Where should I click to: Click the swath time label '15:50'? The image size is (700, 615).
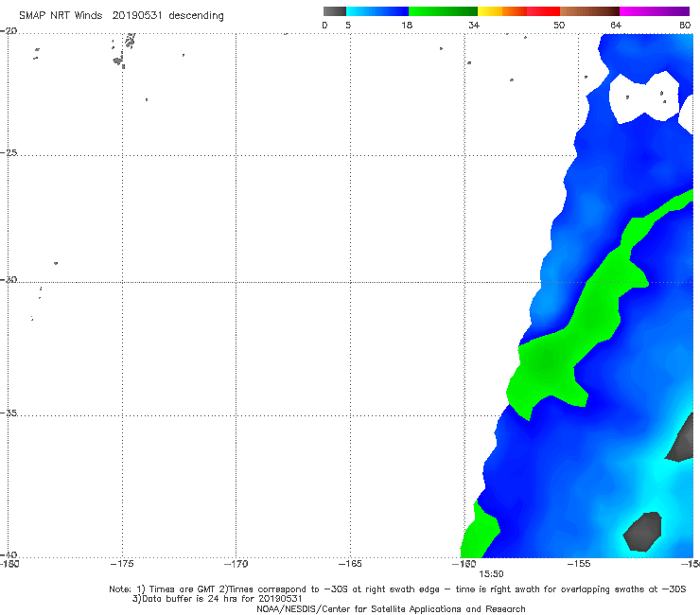coord(491,574)
